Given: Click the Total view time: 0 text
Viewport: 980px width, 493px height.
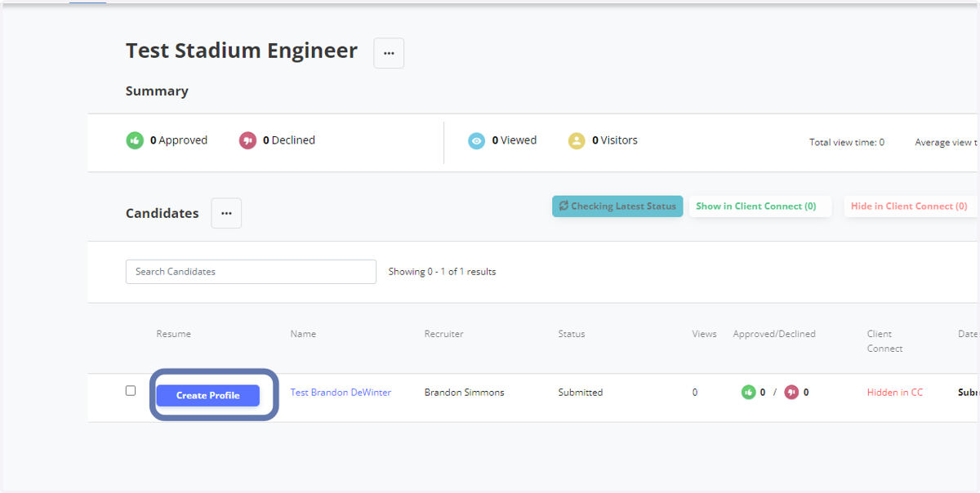Looking at the screenshot, I should pos(847,142).
